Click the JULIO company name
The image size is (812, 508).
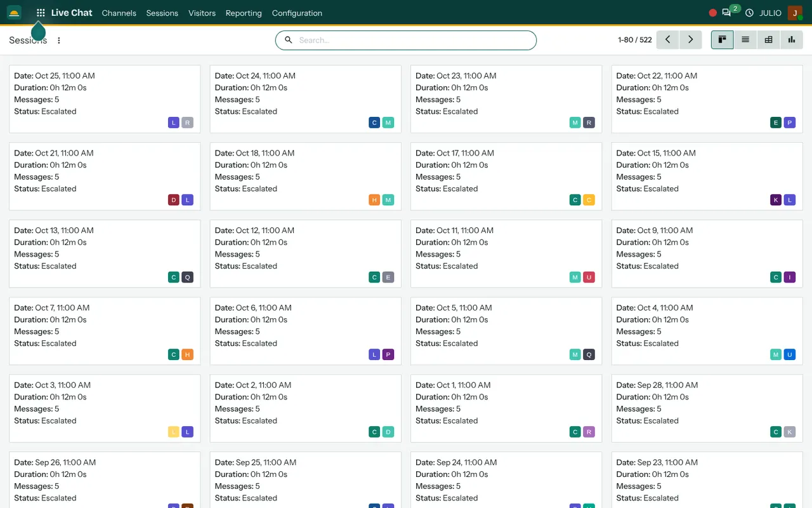(770, 13)
